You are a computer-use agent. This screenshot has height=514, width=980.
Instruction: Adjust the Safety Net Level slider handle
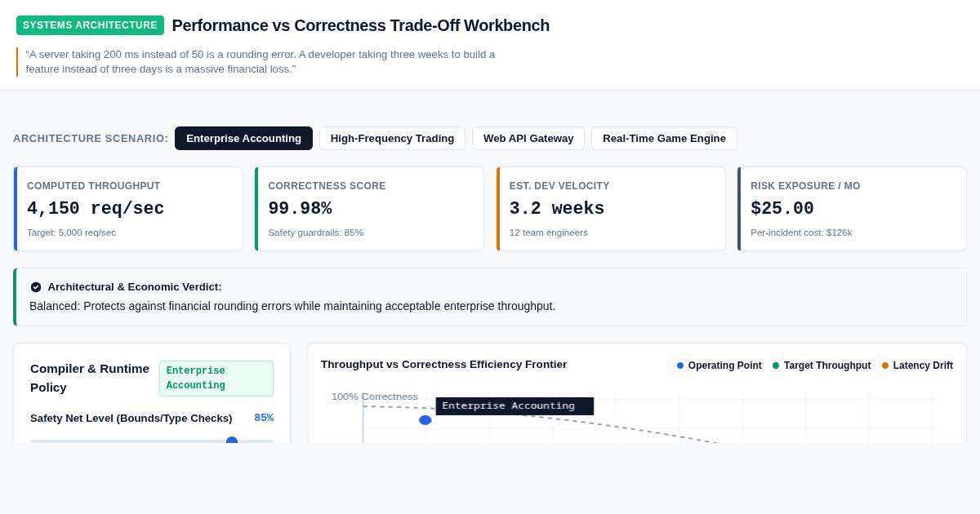click(x=232, y=441)
